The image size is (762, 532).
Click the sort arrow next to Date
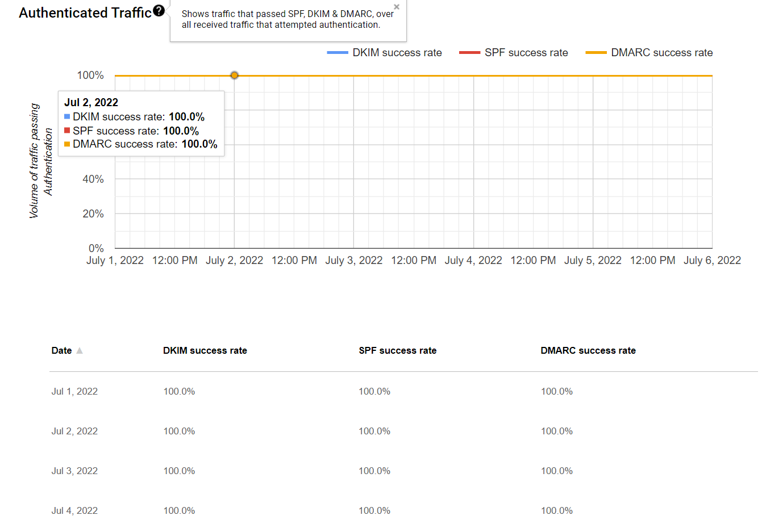point(80,351)
